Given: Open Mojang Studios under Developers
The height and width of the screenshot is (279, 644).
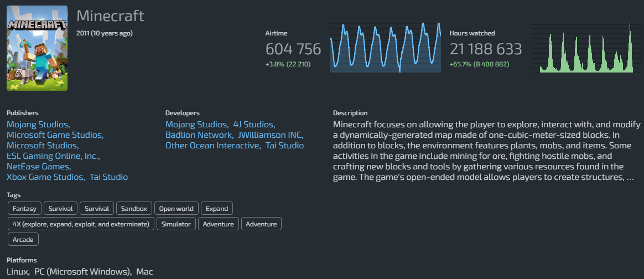Looking at the screenshot, I should coord(197,124).
